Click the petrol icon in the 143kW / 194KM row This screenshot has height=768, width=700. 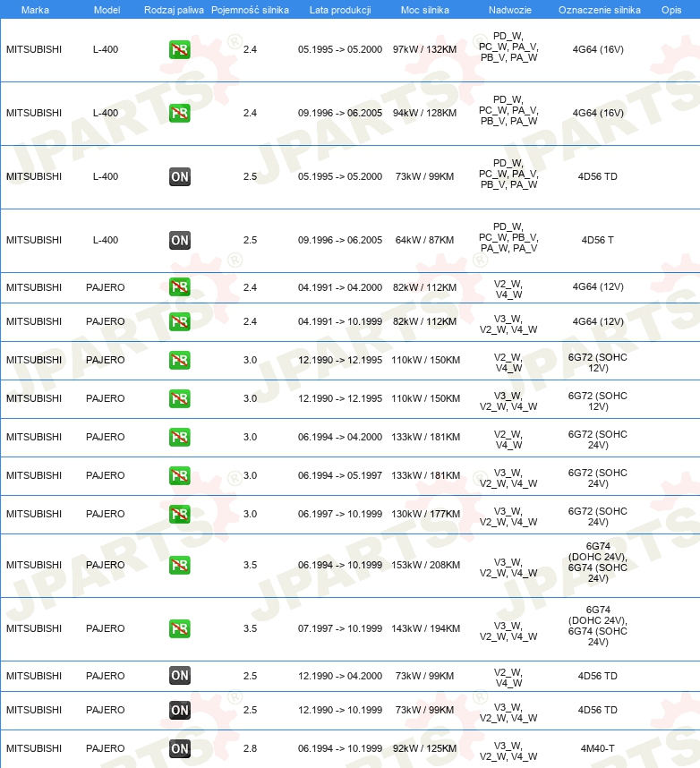pyautogui.click(x=179, y=629)
